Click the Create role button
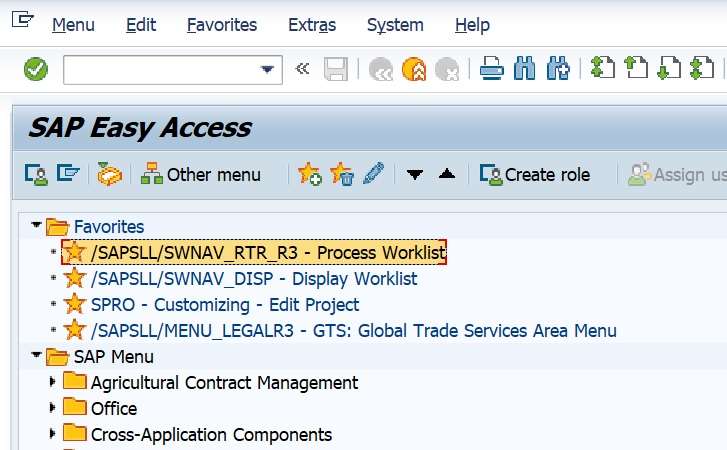The height and width of the screenshot is (450, 727). click(535, 175)
